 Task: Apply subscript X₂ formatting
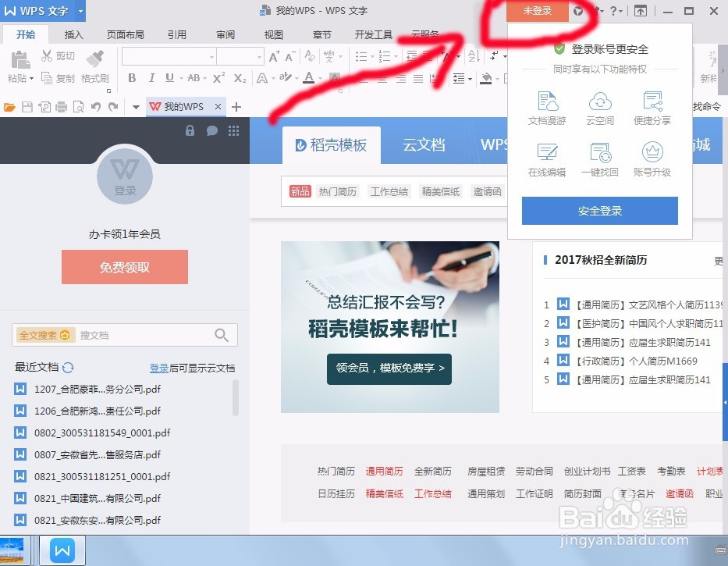pyautogui.click(x=240, y=78)
